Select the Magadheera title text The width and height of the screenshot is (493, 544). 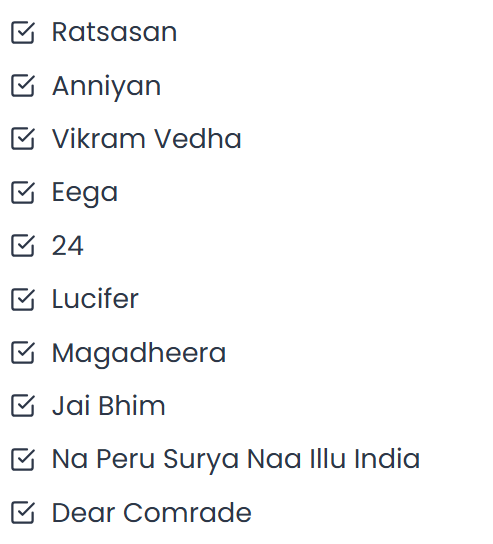click(x=139, y=354)
